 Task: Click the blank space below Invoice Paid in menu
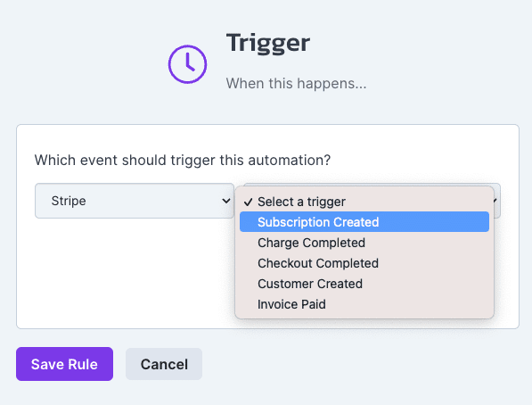pos(364,316)
